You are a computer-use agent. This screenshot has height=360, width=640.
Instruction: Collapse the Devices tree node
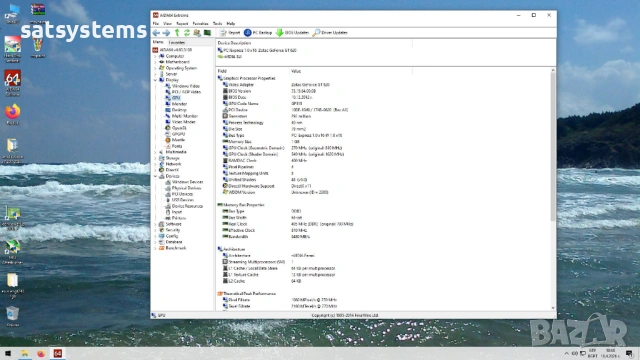click(155, 176)
